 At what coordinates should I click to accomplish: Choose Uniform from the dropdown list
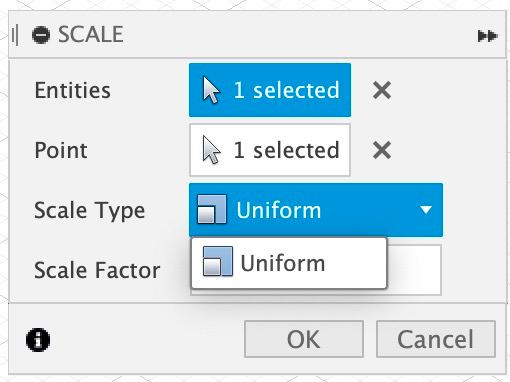tap(289, 263)
